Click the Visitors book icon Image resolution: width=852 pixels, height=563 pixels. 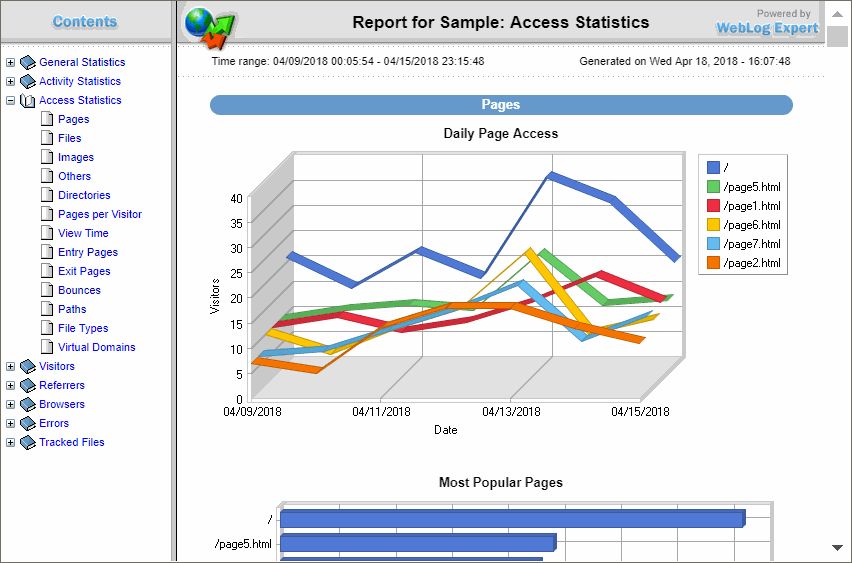(28, 367)
